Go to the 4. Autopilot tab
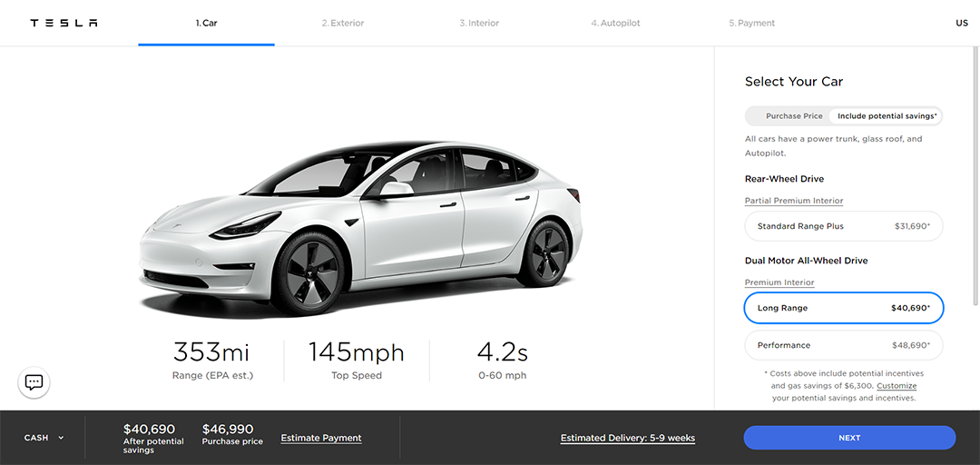The width and height of the screenshot is (980, 465). (615, 23)
